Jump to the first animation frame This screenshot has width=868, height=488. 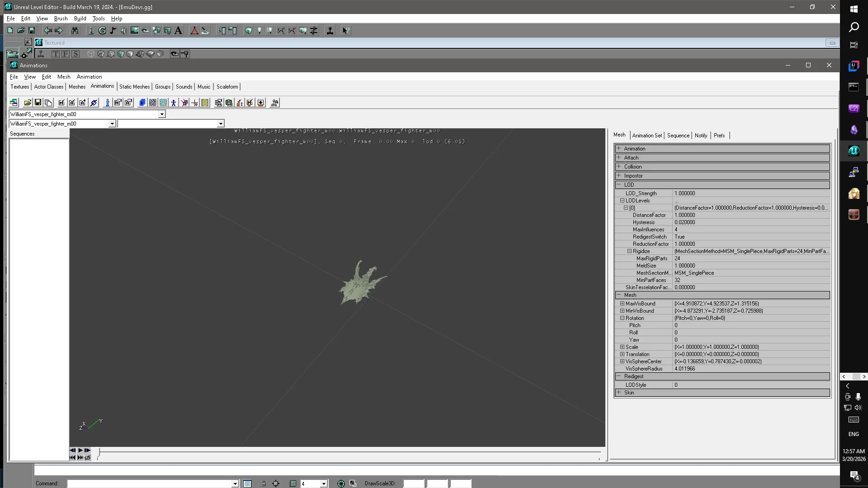pos(72,458)
